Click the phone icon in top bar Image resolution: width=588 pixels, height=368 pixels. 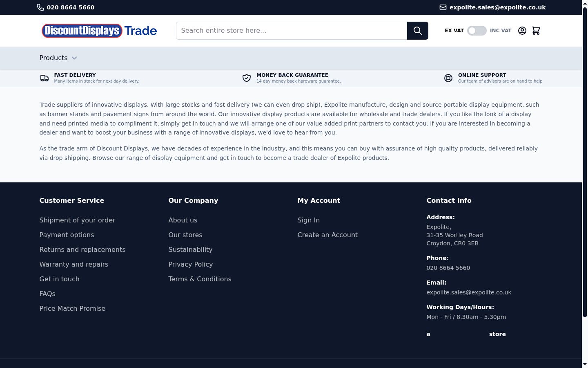tap(40, 7)
